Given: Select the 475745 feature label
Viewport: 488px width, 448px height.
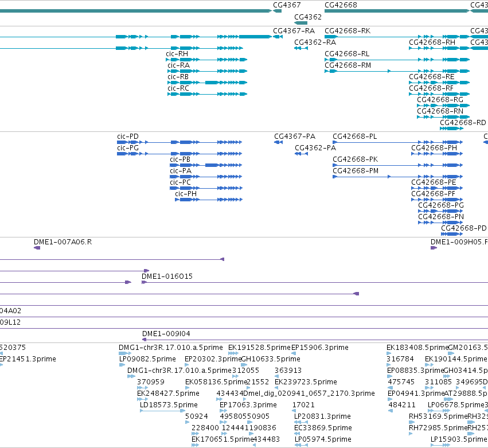Looking at the screenshot, I should coord(401,382).
